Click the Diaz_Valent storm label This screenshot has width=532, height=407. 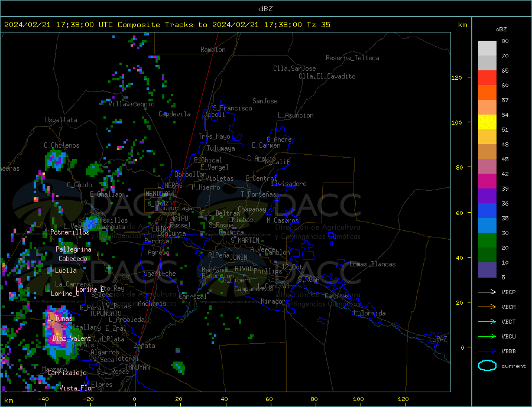72,338
